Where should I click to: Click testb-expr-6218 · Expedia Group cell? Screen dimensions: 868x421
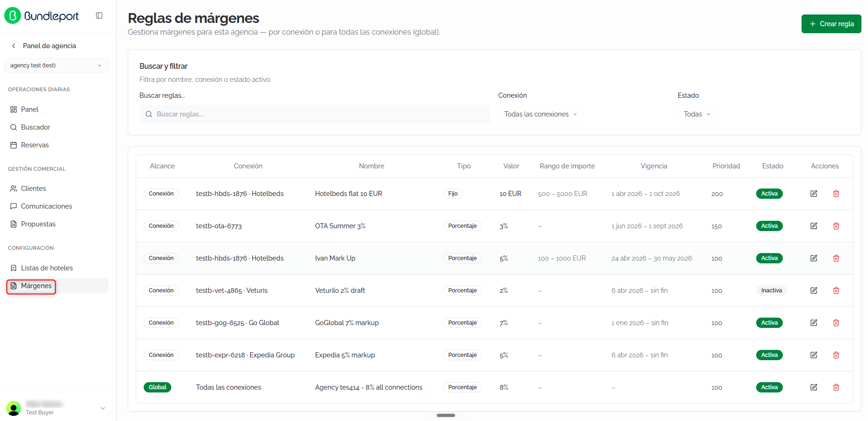click(x=245, y=355)
